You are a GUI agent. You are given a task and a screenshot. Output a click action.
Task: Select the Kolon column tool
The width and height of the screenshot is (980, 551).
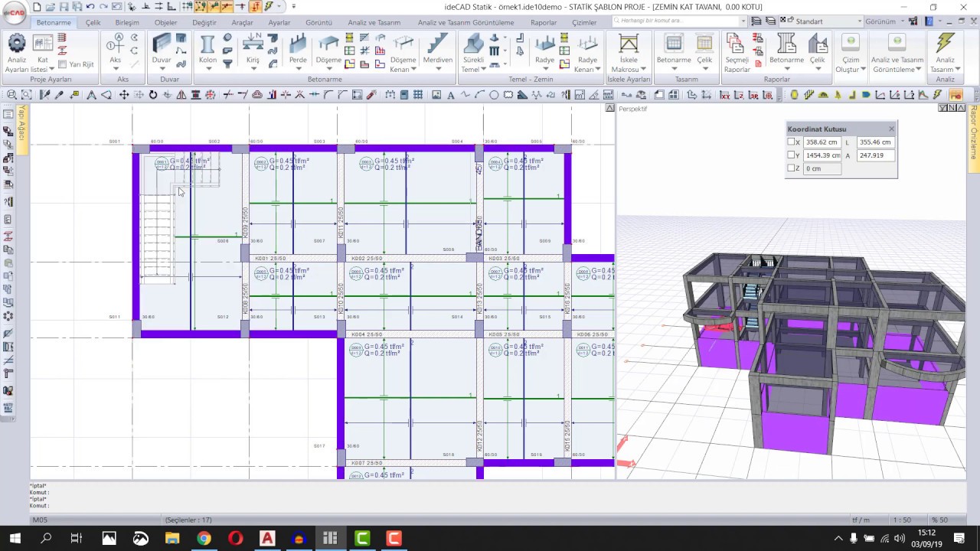(207, 50)
